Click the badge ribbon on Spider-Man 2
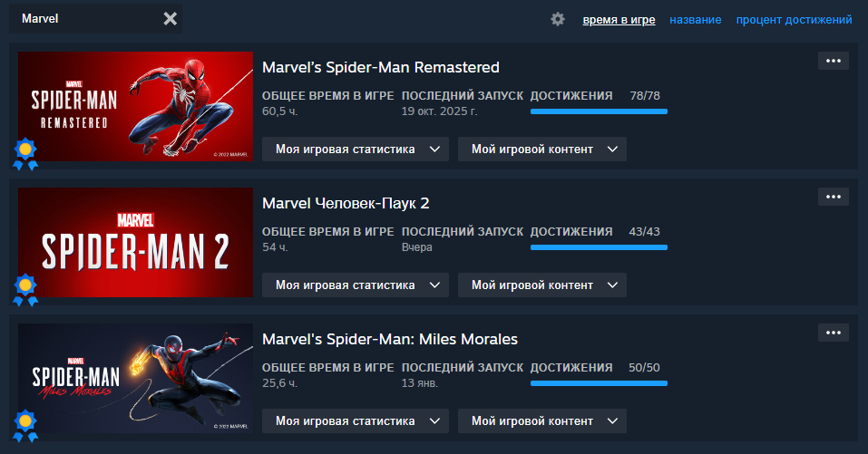This screenshot has height=454, width=868. point(25,289)
